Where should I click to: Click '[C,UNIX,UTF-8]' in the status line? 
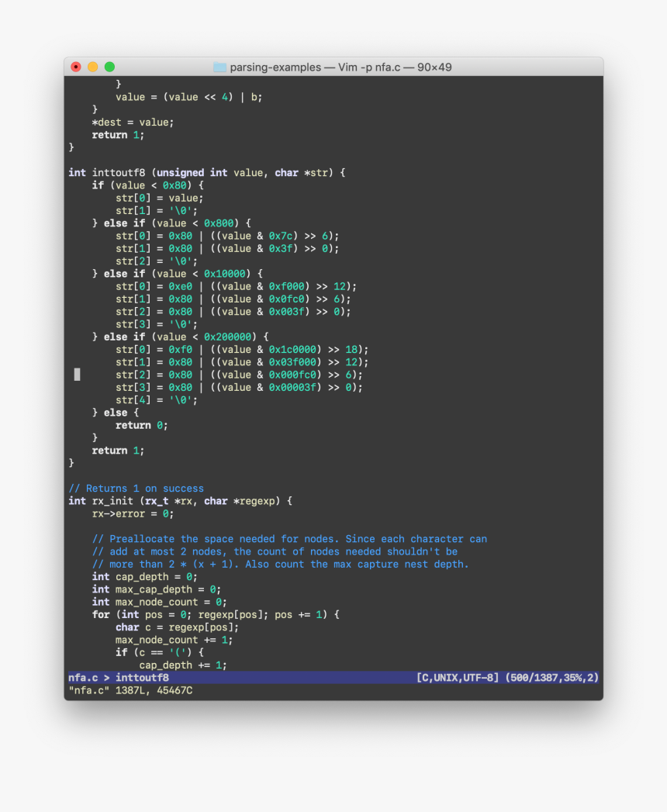pyautogui.click(x=458, y=677)
